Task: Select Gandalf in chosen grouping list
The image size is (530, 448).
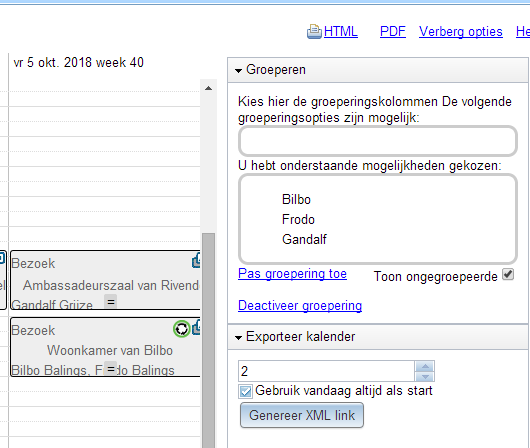Action: 304,239
